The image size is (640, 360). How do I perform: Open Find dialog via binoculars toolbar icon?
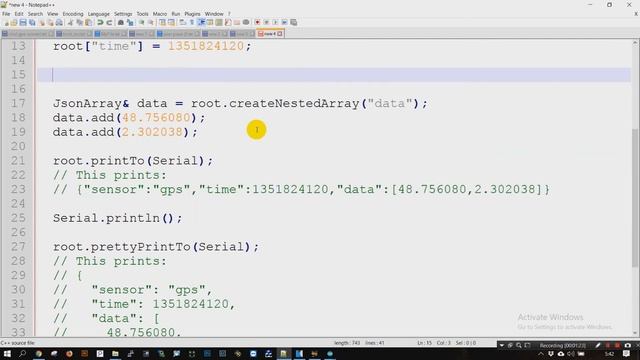tap(121, 22)
